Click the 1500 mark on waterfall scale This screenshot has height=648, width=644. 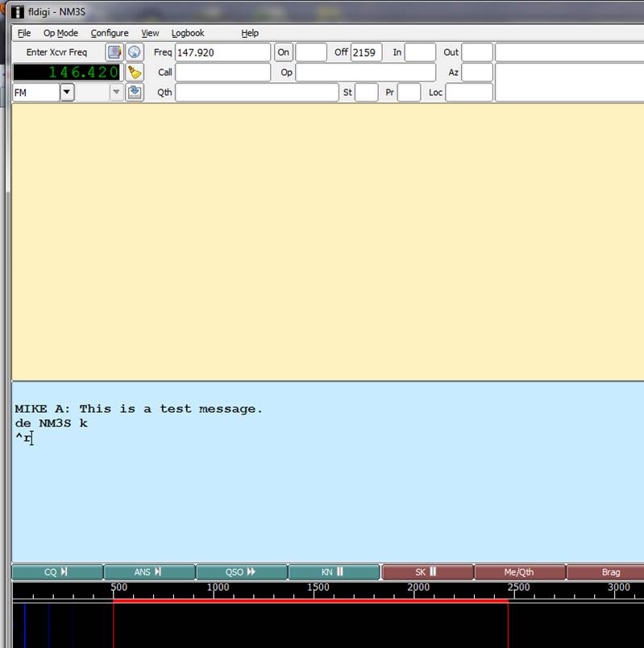coord(318,588)
